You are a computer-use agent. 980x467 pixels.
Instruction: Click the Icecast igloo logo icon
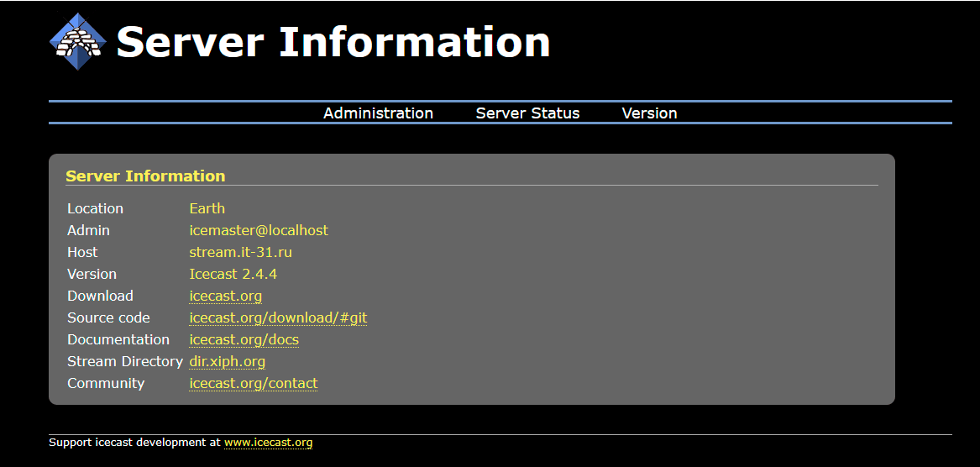point(78,42)
